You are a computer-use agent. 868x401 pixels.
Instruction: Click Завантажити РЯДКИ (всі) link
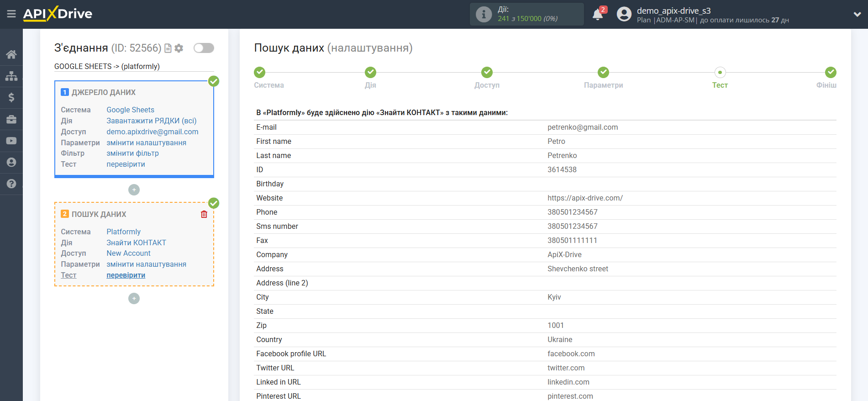click(151, 121)
